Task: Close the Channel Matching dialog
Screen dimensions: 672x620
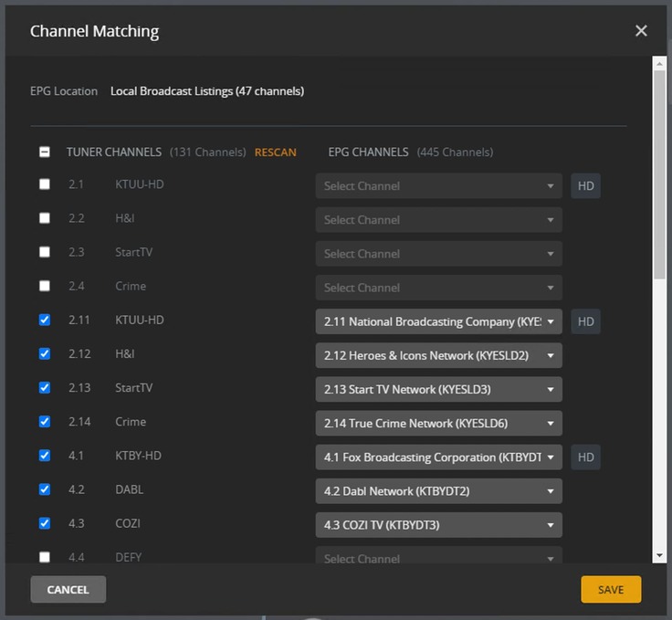Action: [x=641, y=31]
